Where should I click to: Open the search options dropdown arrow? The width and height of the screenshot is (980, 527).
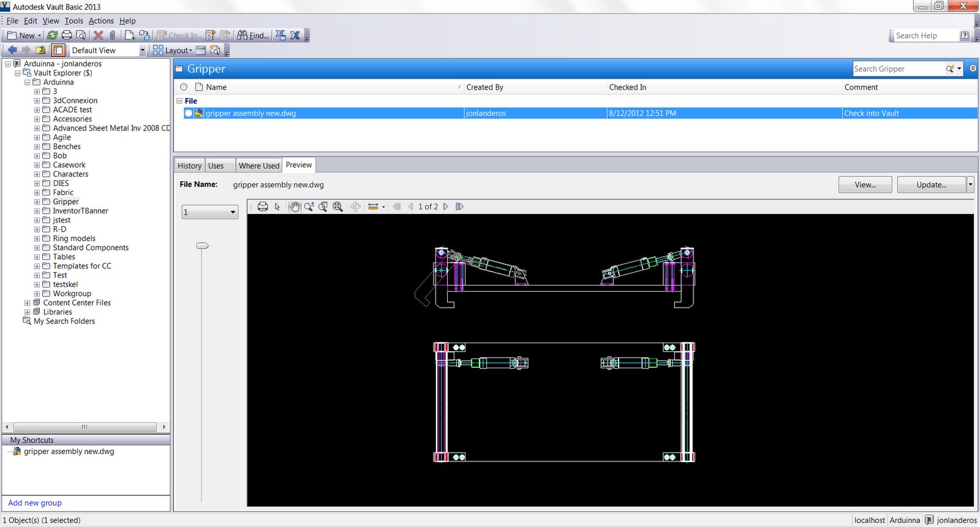pyautogui.click(x=959, y=69)
